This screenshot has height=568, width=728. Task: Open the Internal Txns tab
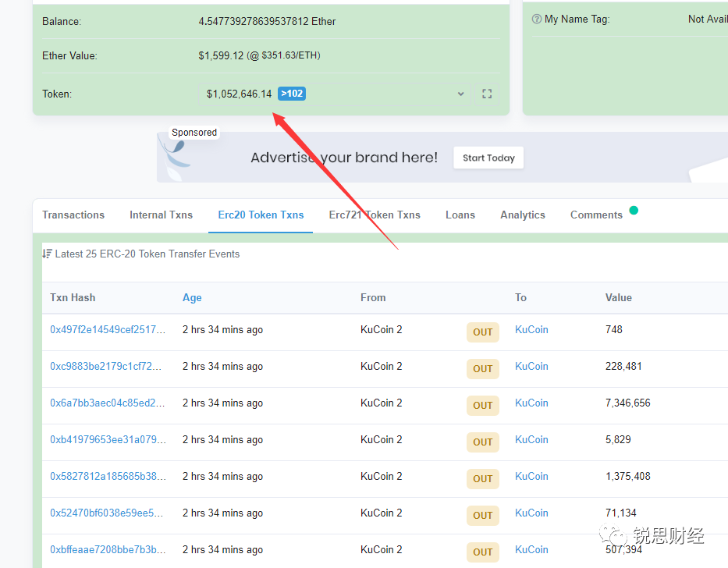tap(161, 215)
